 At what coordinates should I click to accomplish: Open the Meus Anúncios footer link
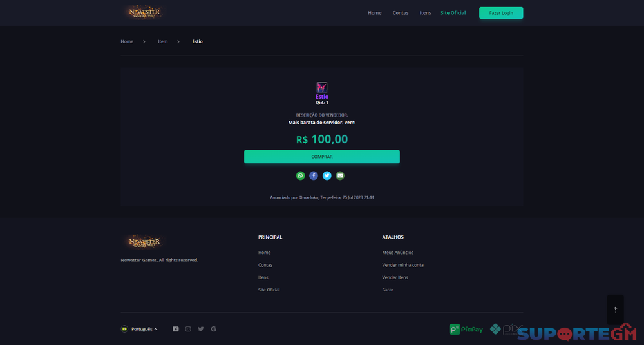pos(397,253)
